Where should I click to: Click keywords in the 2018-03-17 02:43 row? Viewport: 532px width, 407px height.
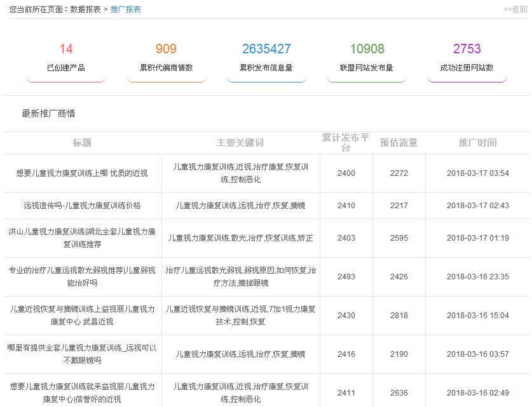(x=240, y=205)
